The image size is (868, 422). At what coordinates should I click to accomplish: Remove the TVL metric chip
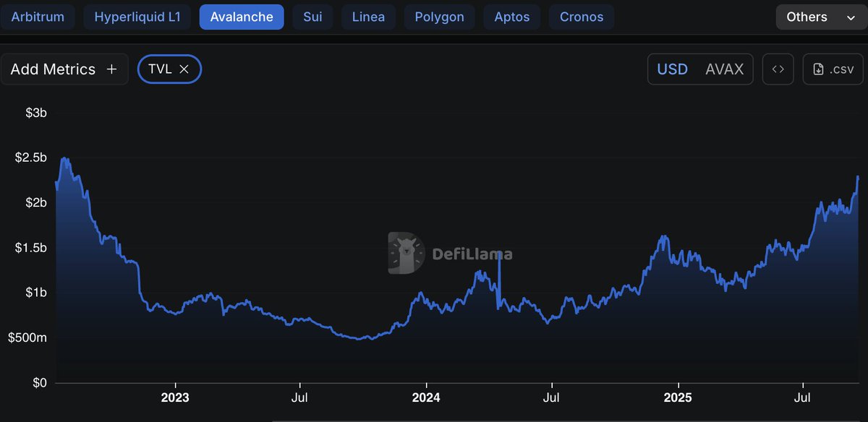coord(184,69)
